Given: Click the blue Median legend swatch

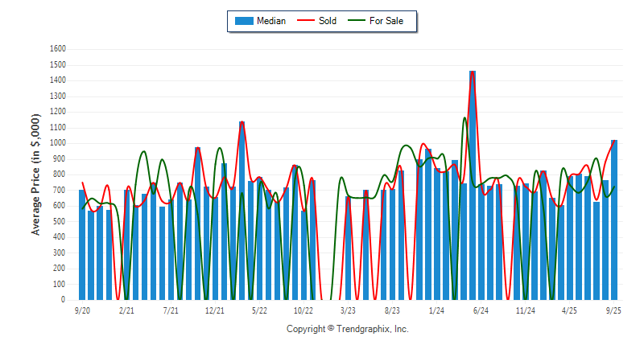Looking at the screenshot, I should coord(243,21).
